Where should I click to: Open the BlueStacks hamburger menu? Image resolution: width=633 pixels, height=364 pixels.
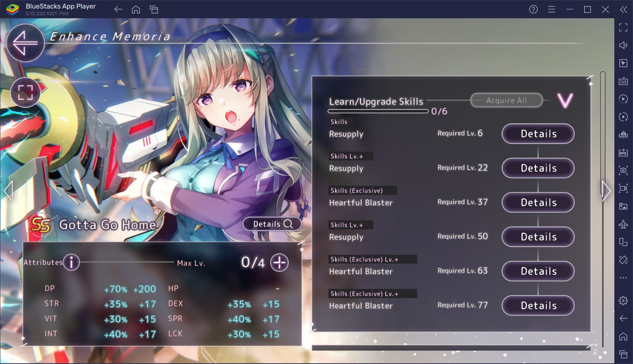pos(551,9)
